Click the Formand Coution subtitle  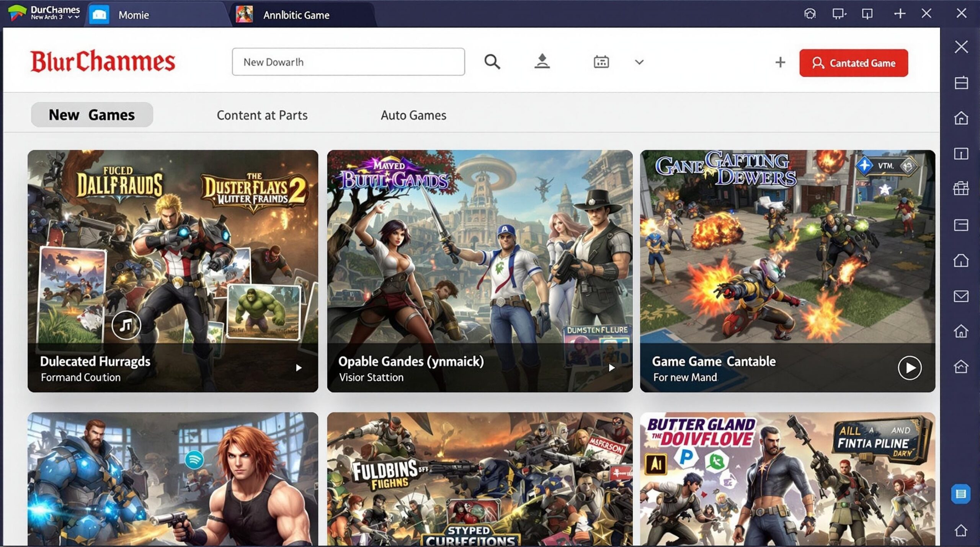pos(80,377)
